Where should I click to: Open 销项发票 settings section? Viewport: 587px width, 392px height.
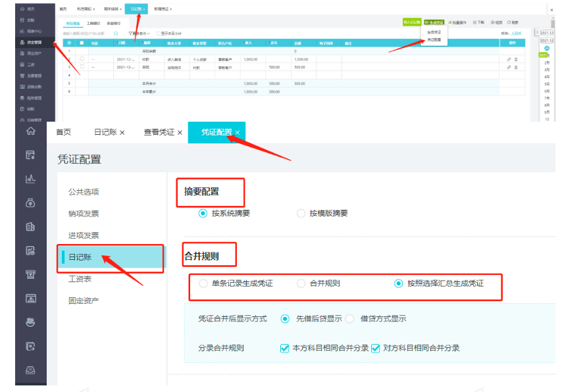click(84, 214)
